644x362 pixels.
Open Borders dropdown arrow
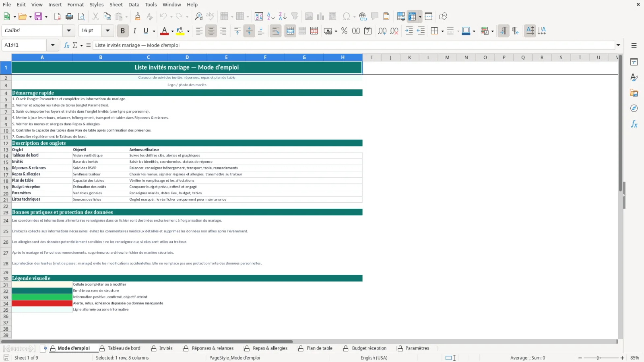point(442,31)
